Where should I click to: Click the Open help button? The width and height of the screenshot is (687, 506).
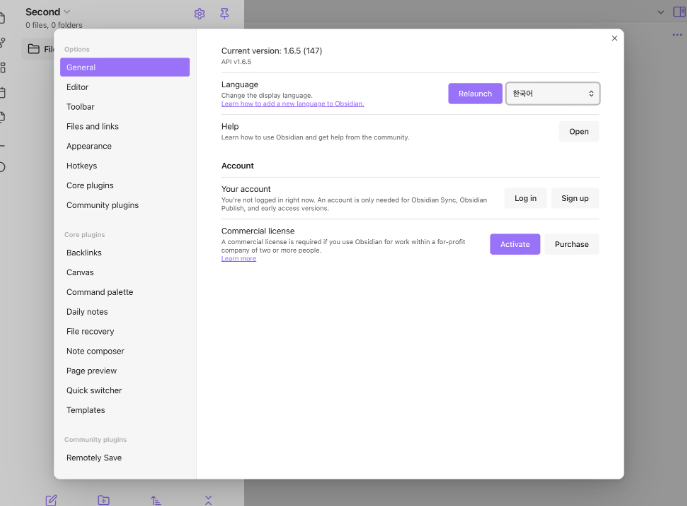click(579, 131)
